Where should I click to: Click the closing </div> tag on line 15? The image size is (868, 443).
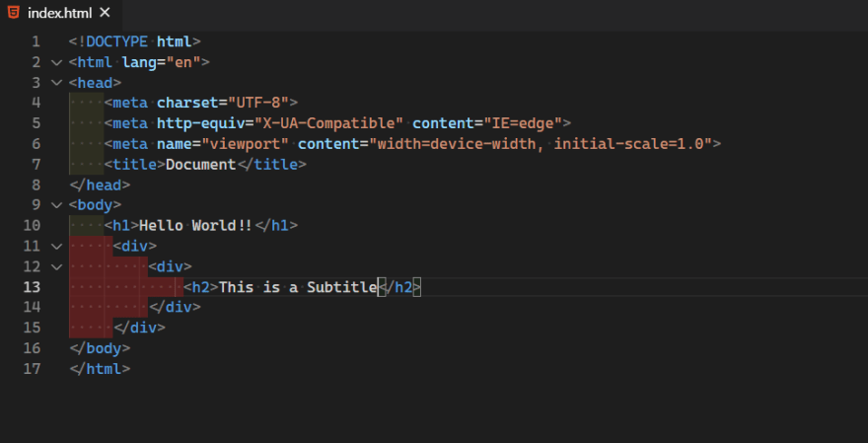pyautogui.click(x=139, y=328)
